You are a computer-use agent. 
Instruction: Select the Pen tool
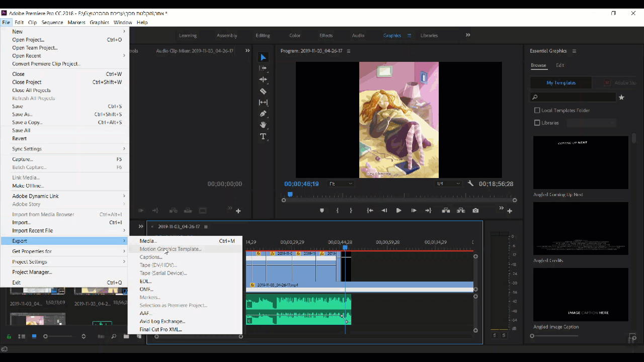pyautogui.click(x=263, y=114)
